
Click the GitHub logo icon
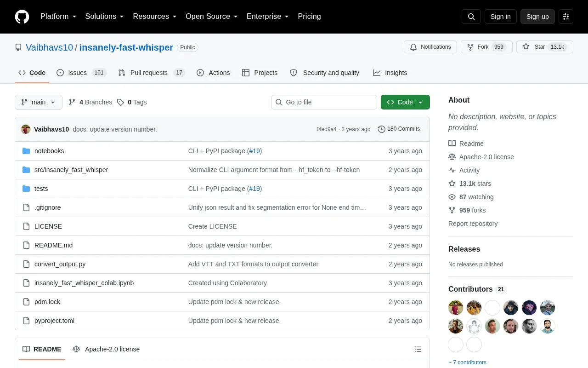click(x=22, y=17)
